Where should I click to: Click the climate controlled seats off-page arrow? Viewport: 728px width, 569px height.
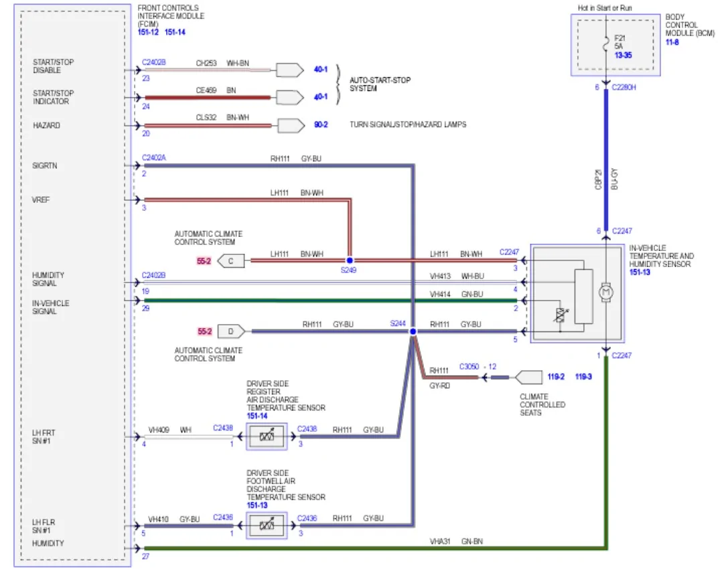coord(528,378)
